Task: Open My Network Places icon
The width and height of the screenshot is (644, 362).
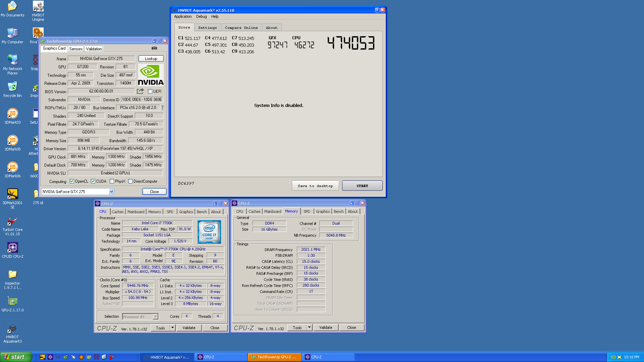Action: click(12, 64)
